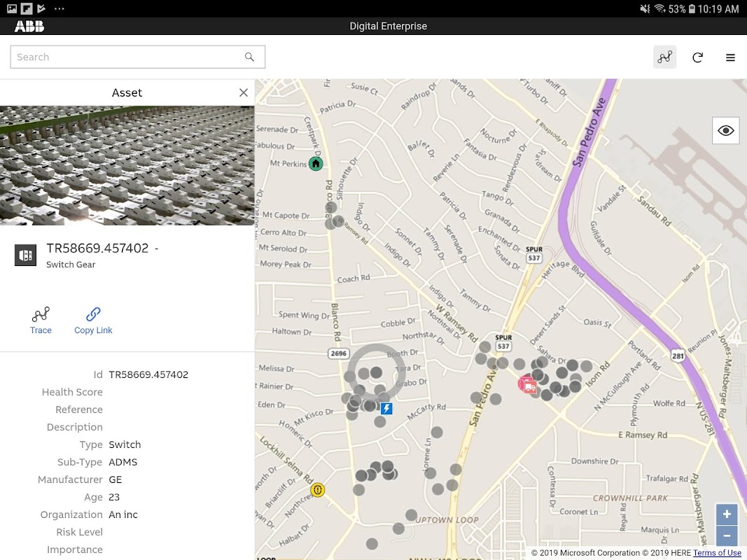Copy the asset link
This screenshot has width=747, height=560.
pyautogui.click(x=93, y=321)
